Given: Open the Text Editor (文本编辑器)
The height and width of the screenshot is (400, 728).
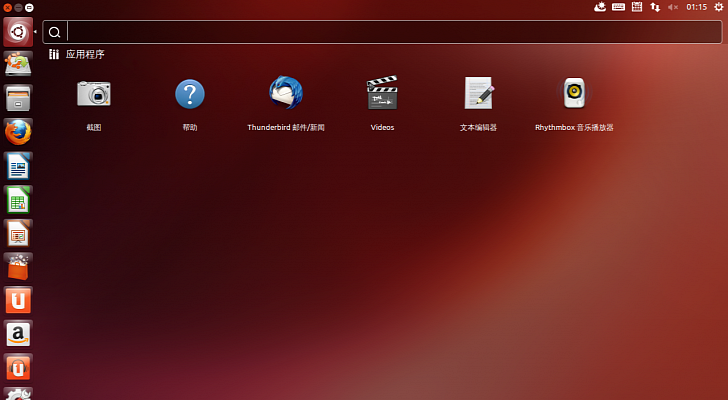Looking at the screenshot, I should coord(479,93).
